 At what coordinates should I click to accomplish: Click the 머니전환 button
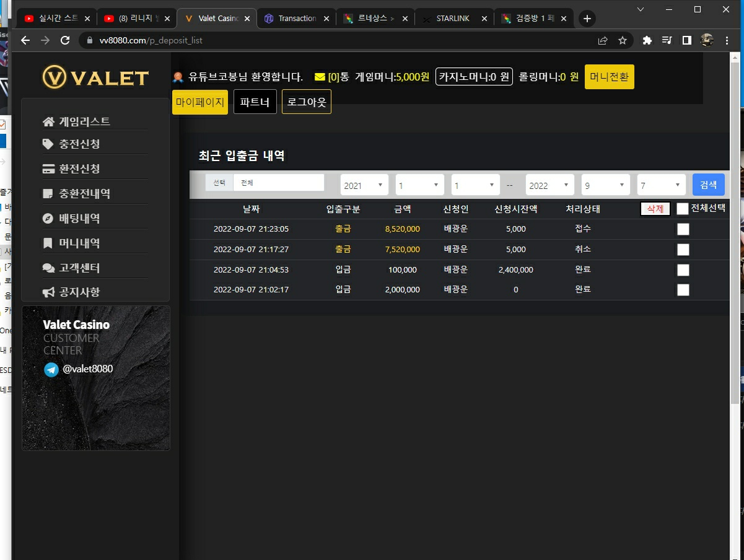pos(609,77)
